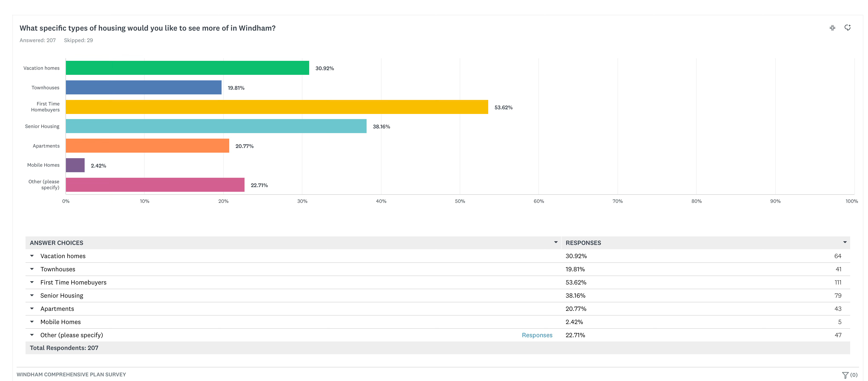
Task: Click the filter funnel icon at bottom right
Action: coord(845,375)
